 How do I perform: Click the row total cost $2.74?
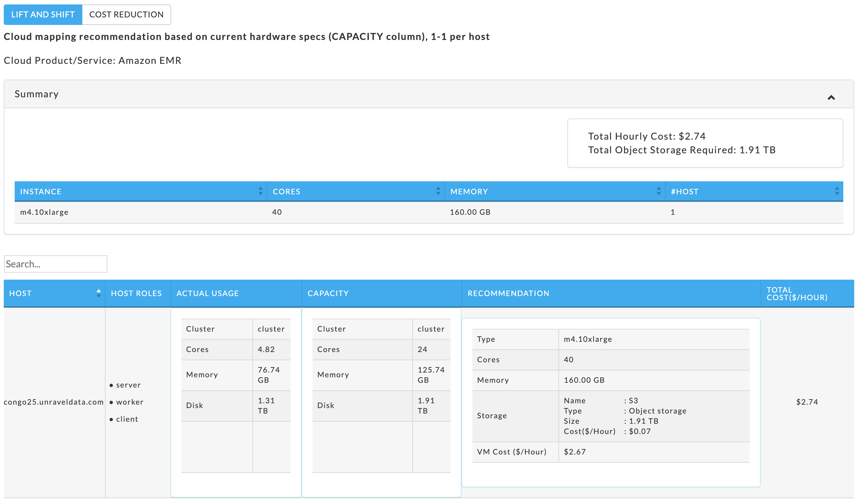pyautogui.click(x=807, y=402)
